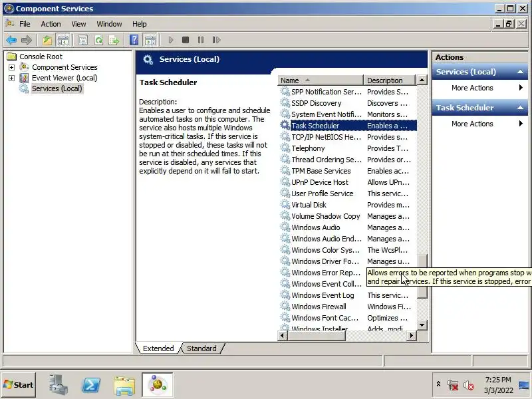Click the Up One Level folder icon

47,40
